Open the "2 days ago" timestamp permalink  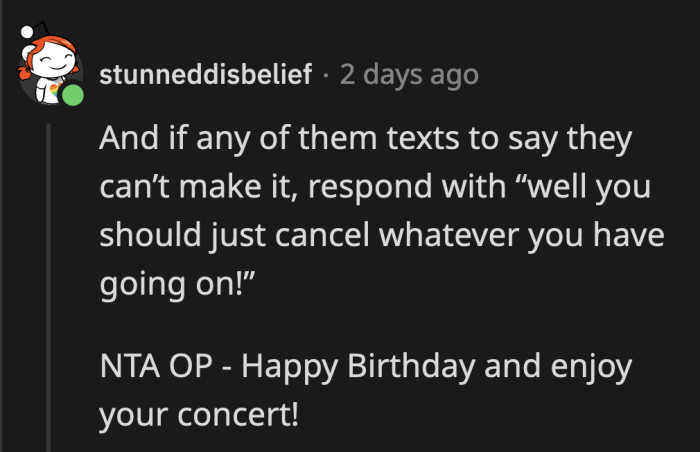click(408, 75)
